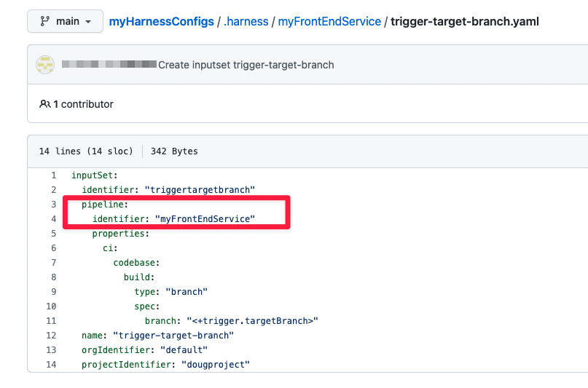Select line number 1 in the gutter
The width and height of the screenshot is (588, 388).
point(53,175)
